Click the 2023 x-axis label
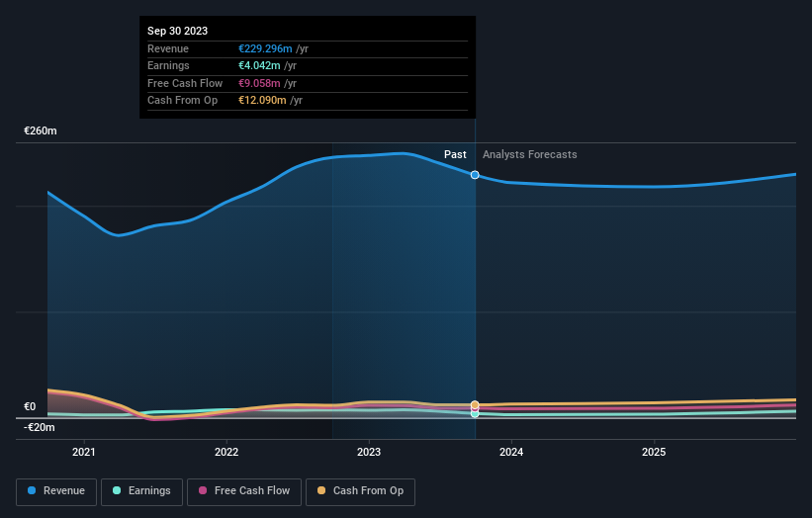This screenshot has width=812, height=518. click(369, 452)
